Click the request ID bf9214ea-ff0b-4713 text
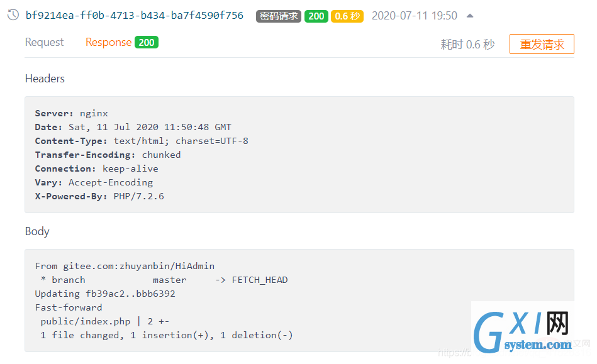597x364 pixels. pyautogui.click(x=134, y=16)
